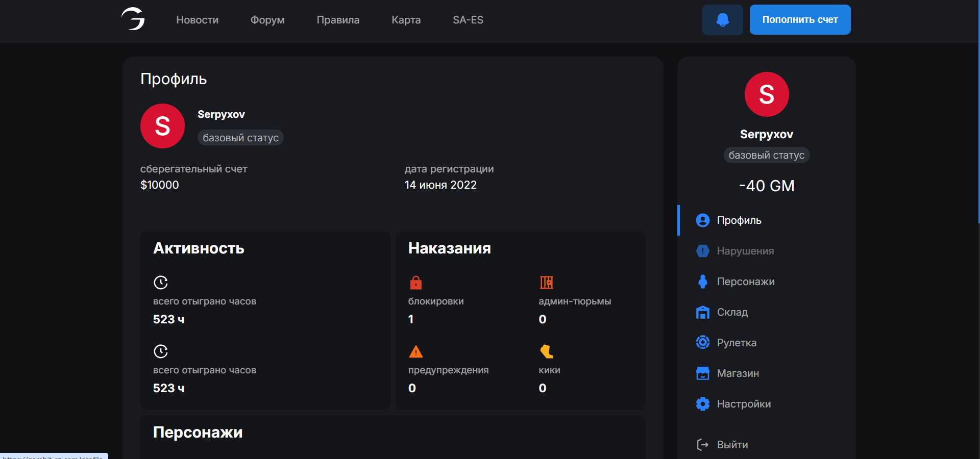The image size is (980, 459).
Task: Click the admin-jail icon above админ-тюрьмы
Action: (x=546, y=283)
